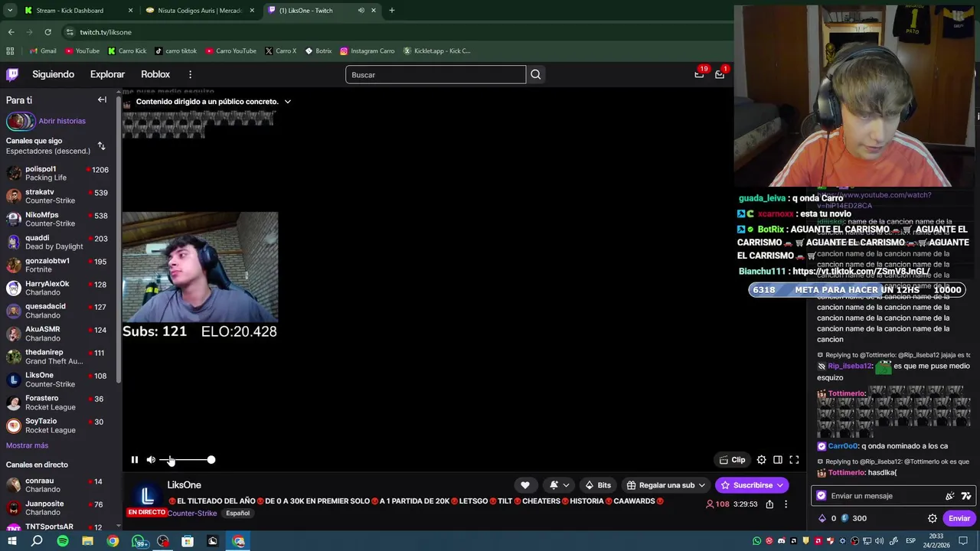
Task: Open NikoMfps channel in sidebar
Action: pyautogui.click(x=59, y=219)
